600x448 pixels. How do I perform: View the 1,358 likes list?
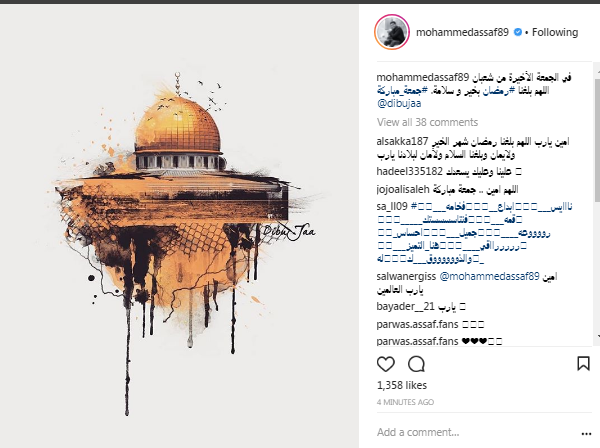pyautogui.click(x=402, y=385)
